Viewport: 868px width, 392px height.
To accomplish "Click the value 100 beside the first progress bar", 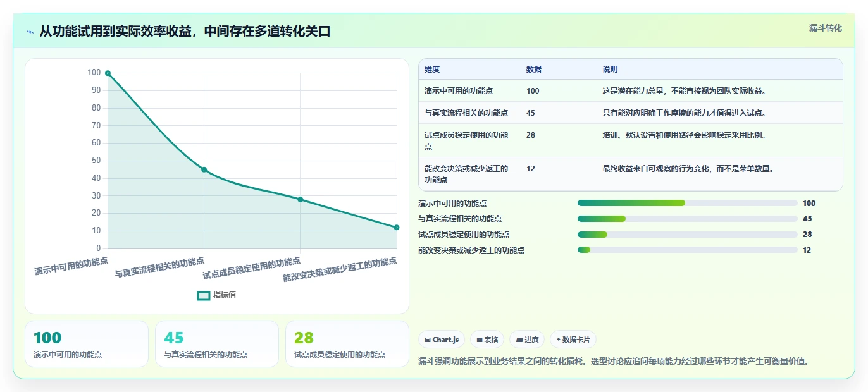I will pyautogui.click(x=809, y=204).
